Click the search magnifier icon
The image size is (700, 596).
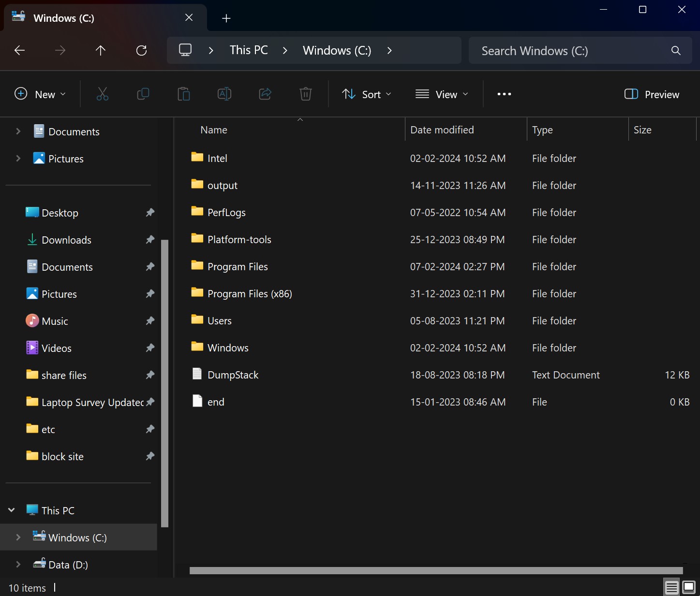(676, 51)
